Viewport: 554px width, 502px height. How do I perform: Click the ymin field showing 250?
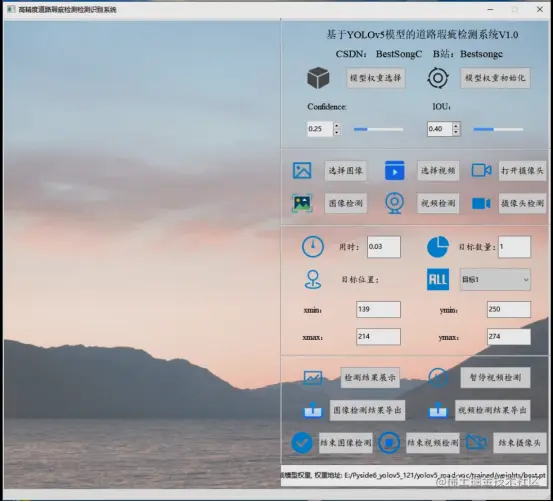[x=508, y=309]
